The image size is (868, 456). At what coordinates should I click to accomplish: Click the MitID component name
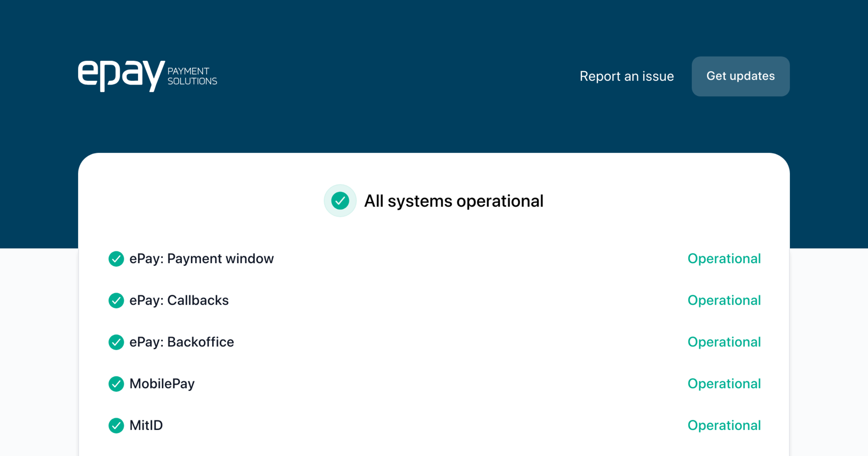point(146,425)
